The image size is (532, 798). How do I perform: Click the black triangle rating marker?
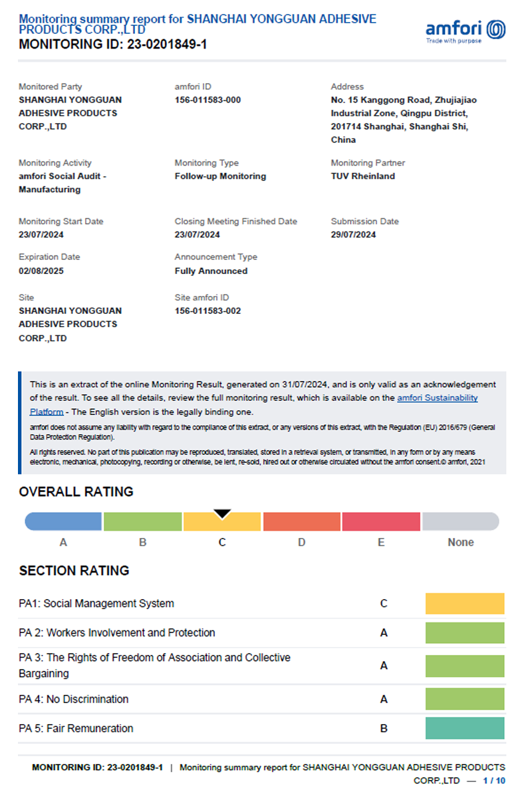(222, 514)
